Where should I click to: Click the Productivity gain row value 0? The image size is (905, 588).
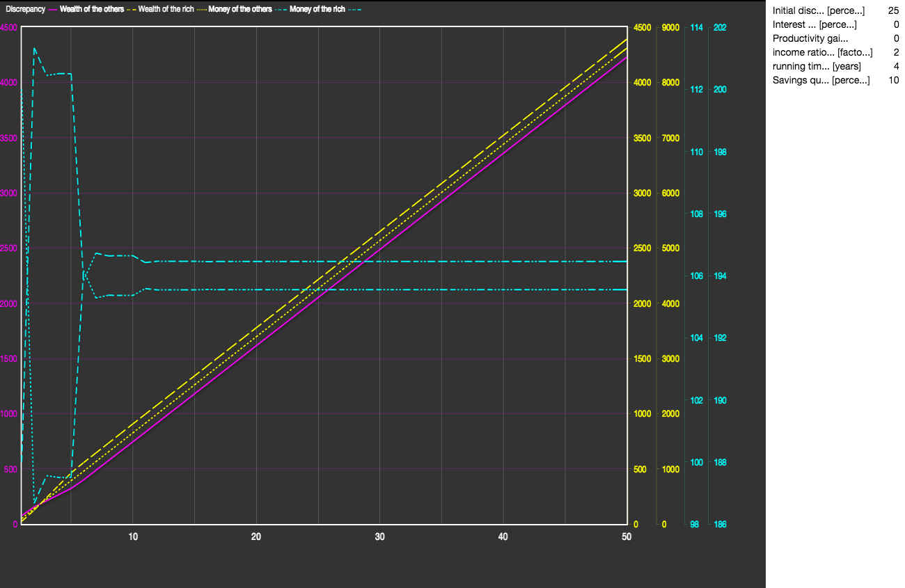[x=896, y=39]
